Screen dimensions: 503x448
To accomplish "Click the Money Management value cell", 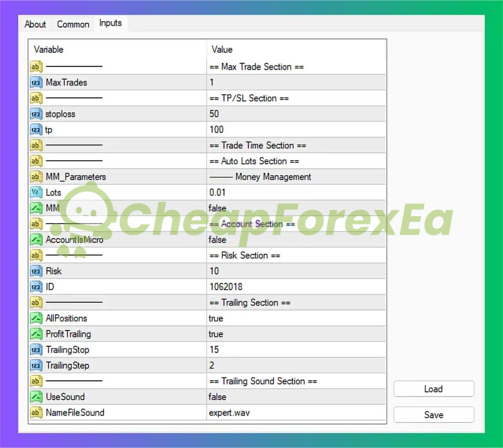I will tap(296, 177).
